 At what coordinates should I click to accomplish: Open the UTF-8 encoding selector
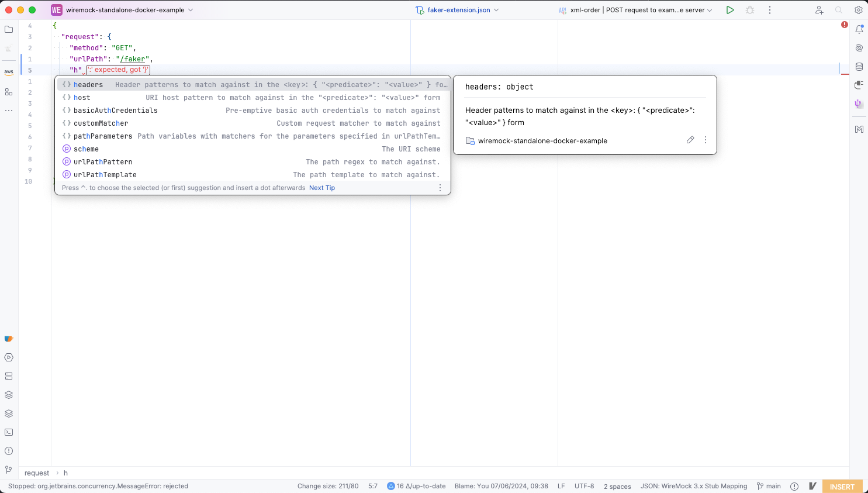click(584, 486)
